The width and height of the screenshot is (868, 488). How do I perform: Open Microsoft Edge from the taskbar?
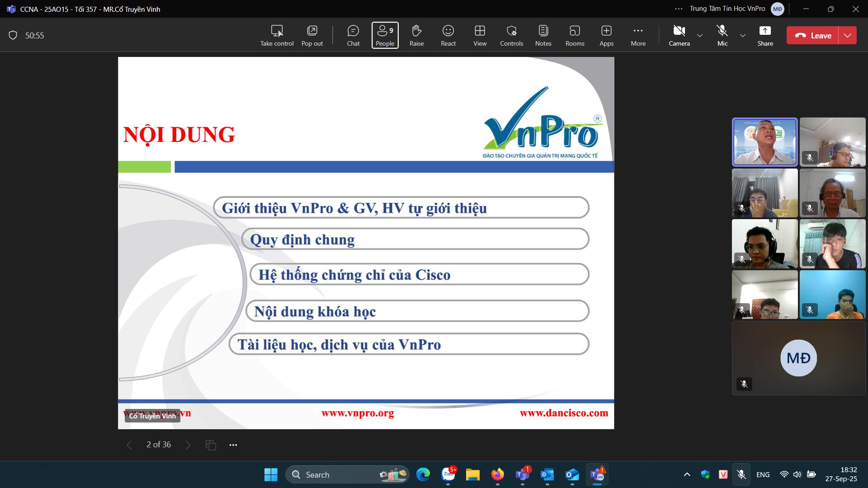(423, 474)
